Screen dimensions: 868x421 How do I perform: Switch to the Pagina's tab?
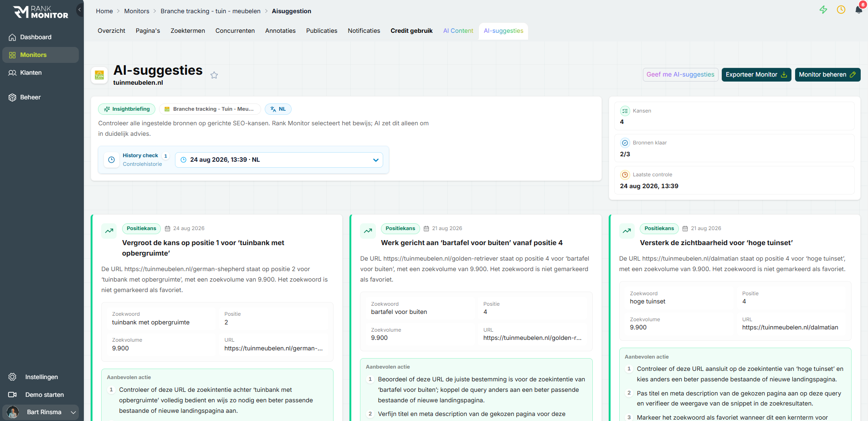[x=148, y=31]
